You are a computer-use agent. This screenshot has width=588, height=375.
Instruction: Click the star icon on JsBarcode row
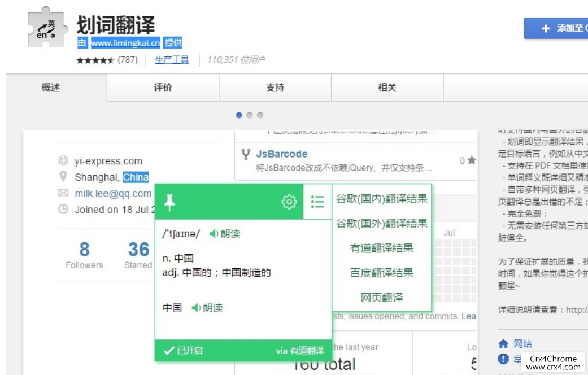click(472, 160)
